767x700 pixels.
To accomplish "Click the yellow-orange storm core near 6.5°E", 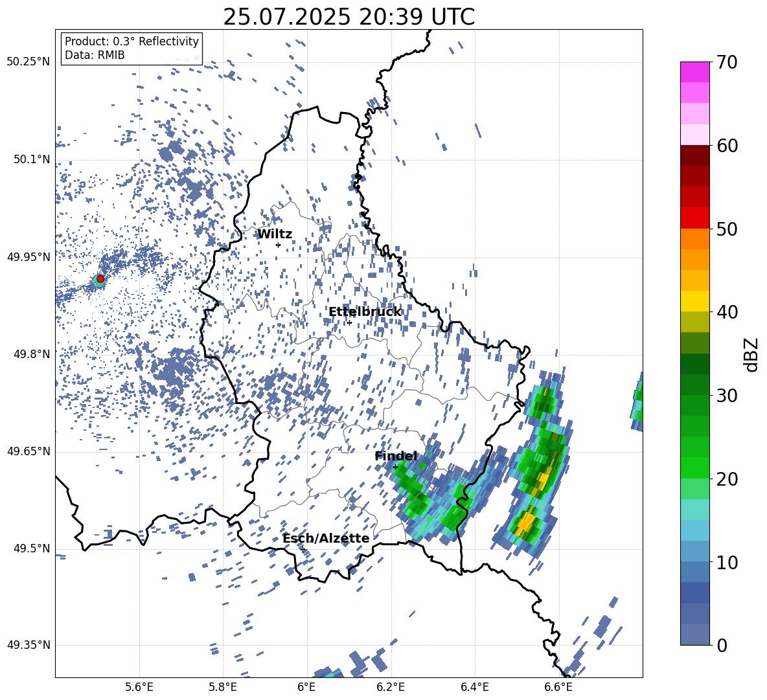I will pyautogui.click(x=526, y=523).
